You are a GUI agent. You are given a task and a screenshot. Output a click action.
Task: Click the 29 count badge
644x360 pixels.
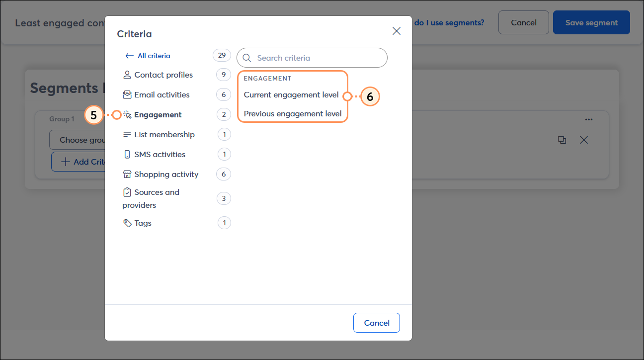pyautogui.click(x=222, y=55)
